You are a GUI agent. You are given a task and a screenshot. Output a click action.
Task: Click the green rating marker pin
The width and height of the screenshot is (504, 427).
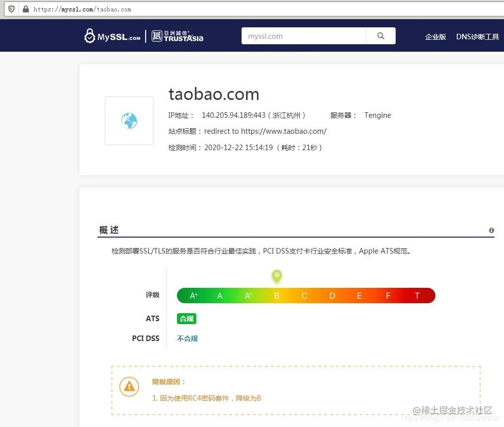tap(277, 276)
